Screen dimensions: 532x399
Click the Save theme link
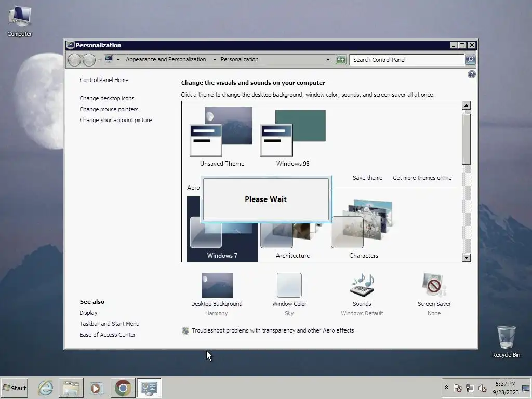(x=367, y=178)
